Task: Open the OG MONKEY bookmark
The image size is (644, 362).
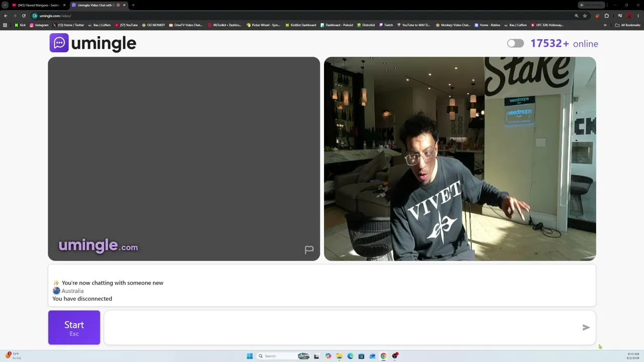Action: click(153, 25)
